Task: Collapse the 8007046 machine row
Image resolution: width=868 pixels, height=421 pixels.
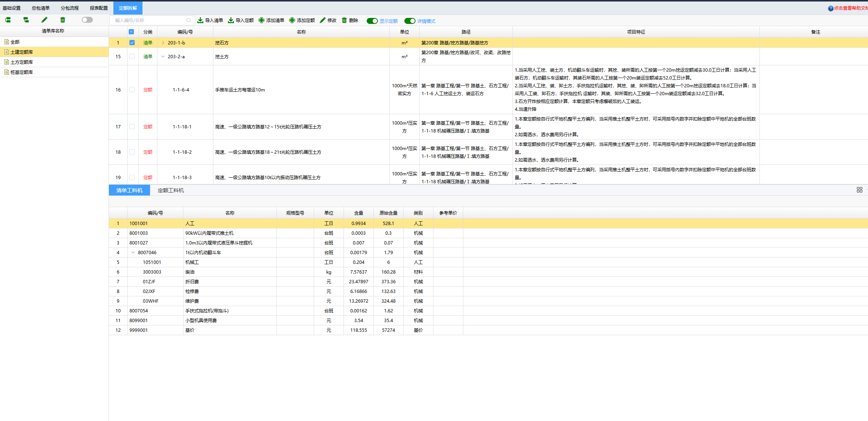Action: [x=133, y=253]
